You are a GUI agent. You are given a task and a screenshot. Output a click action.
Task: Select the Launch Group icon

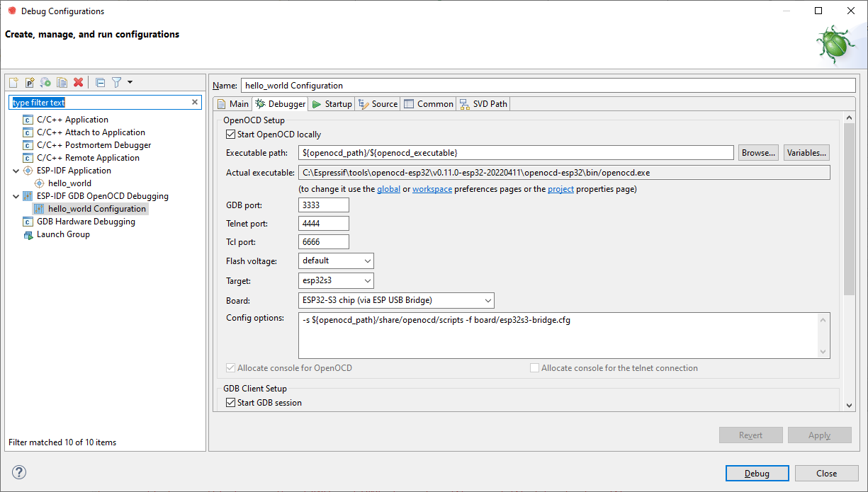tap(28, 234)
